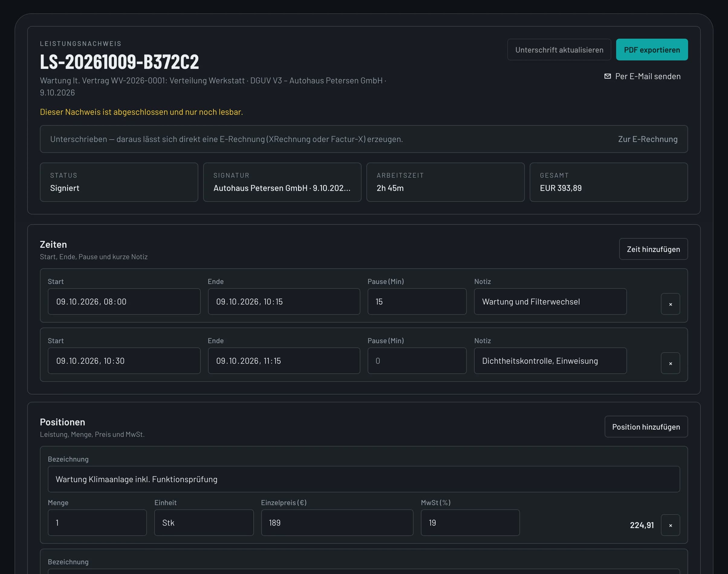Image resolution: width=728 pixels, height=574 pixels.
Task: Click the document number LS-20261009-B372C2
Action: click(119, 62)
